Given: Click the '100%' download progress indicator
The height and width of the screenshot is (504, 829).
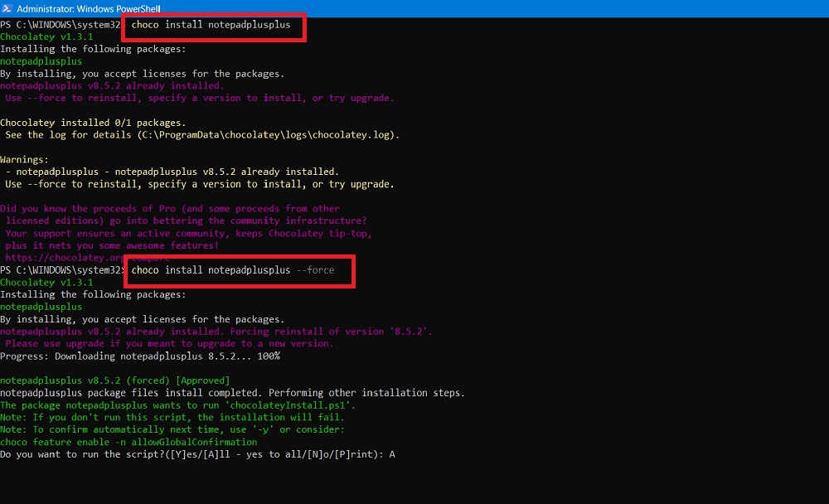Looking at the screenshot, I should click(x=269, y=356).
